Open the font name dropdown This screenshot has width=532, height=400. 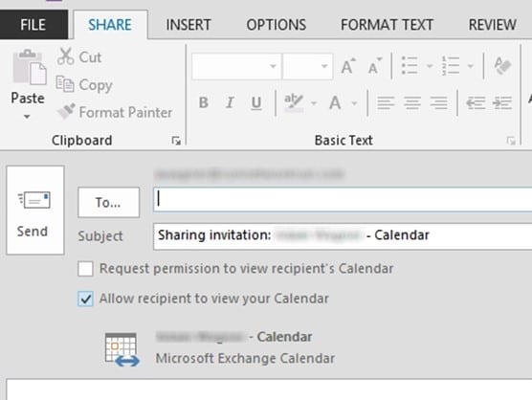click(x=273, y=66)
